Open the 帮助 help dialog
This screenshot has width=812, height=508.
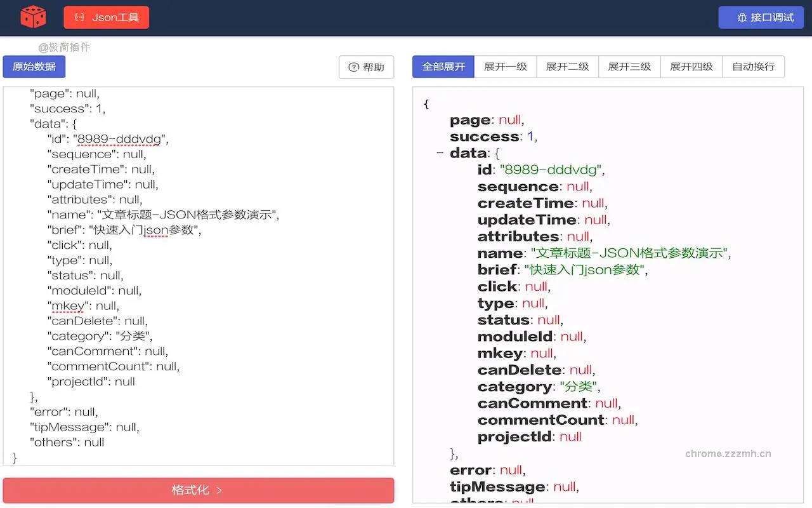pos(366,67)
